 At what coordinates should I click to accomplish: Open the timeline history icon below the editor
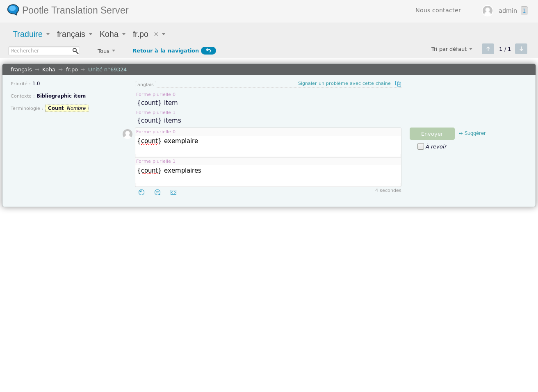point(141,192)
